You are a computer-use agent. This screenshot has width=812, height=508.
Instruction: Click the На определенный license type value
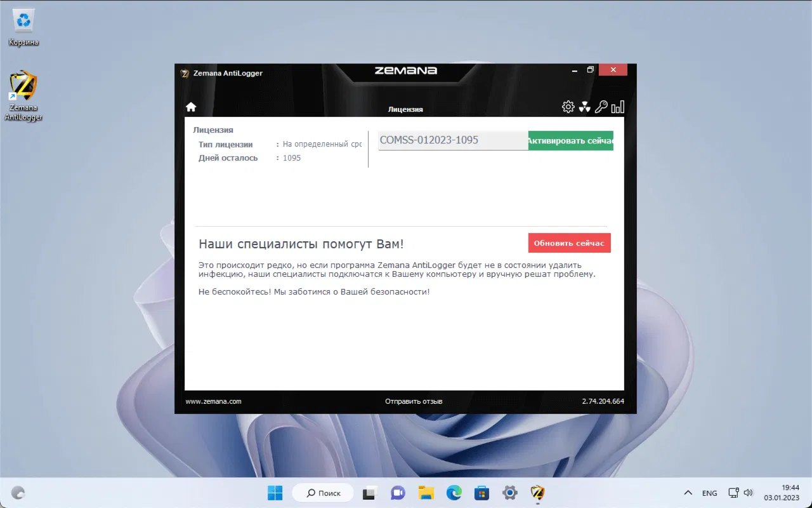tap(322, 144)
